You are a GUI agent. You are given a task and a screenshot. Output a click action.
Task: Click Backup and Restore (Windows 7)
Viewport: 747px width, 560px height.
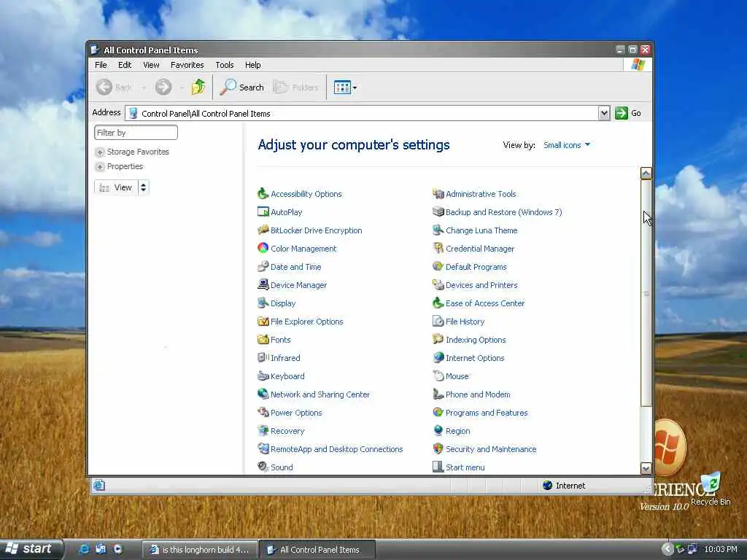point(503,212)
